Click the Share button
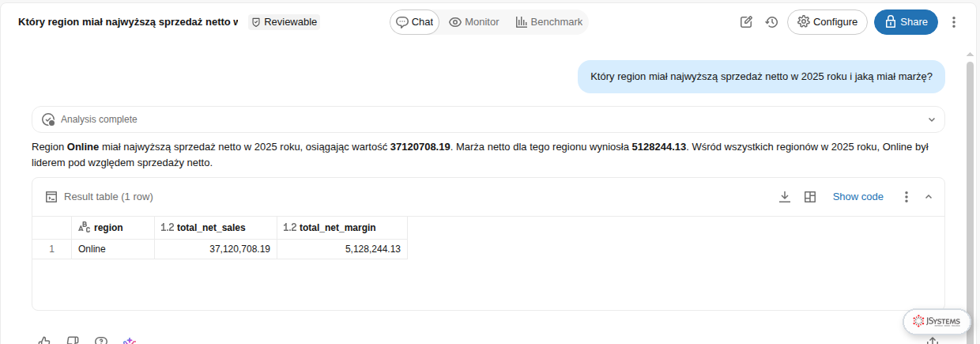 pyautogui.click(x=906, y=22)
